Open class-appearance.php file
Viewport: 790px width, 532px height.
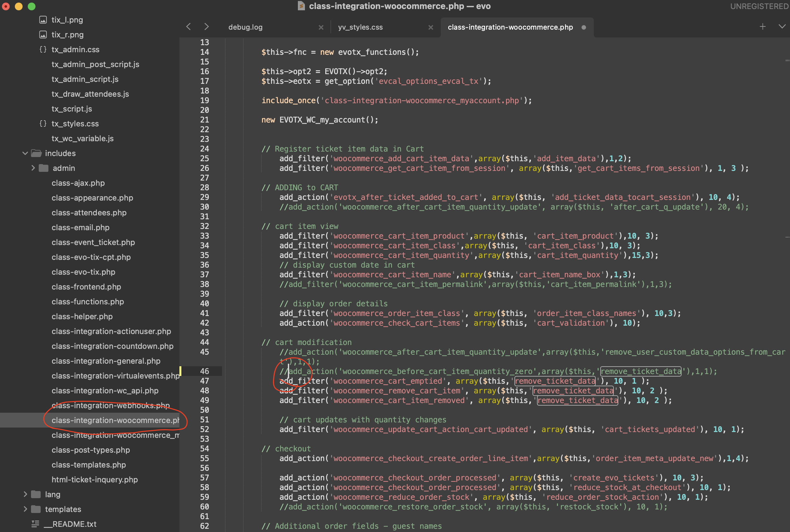[92, 198]
